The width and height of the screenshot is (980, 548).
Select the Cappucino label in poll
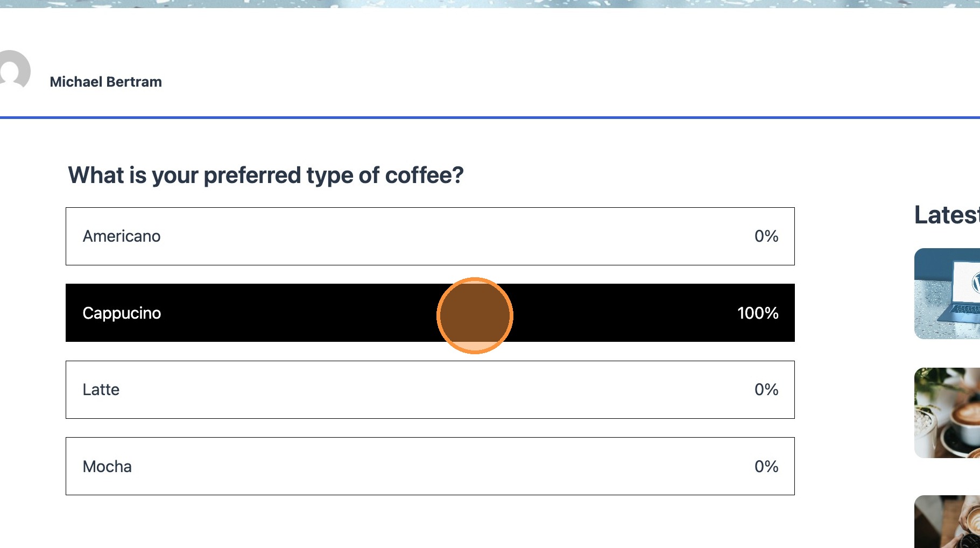point(122,313)
